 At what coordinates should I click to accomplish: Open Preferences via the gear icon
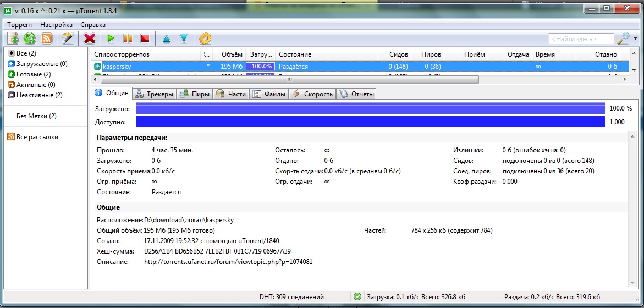pyautogui.click(x=205, y=38)
